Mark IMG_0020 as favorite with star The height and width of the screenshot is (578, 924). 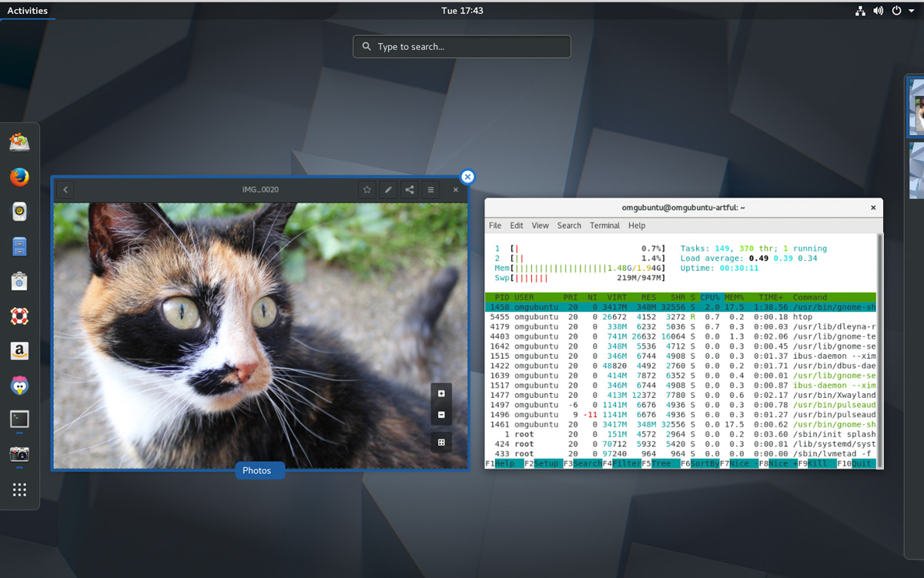tap(367, 190)
